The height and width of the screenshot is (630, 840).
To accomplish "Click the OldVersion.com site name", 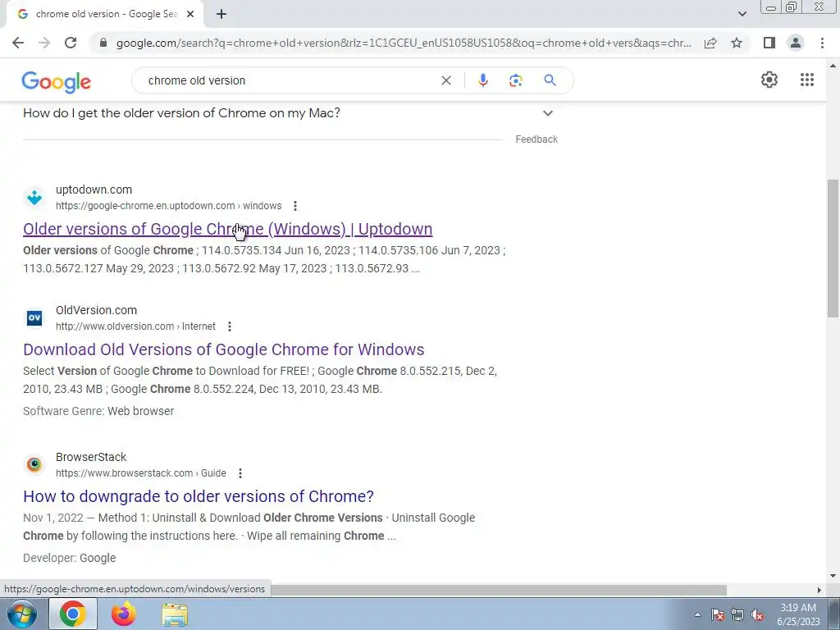I will pyautogui.click(x=97, y=310).
